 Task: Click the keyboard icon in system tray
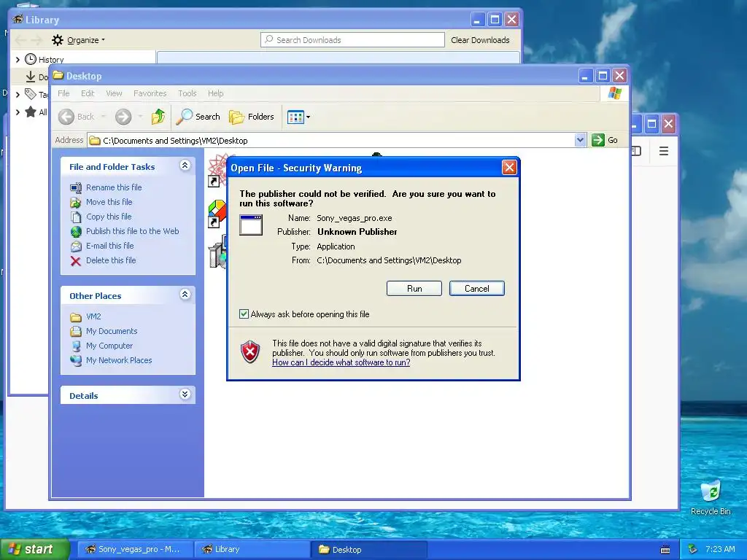[x=665, y=550]
